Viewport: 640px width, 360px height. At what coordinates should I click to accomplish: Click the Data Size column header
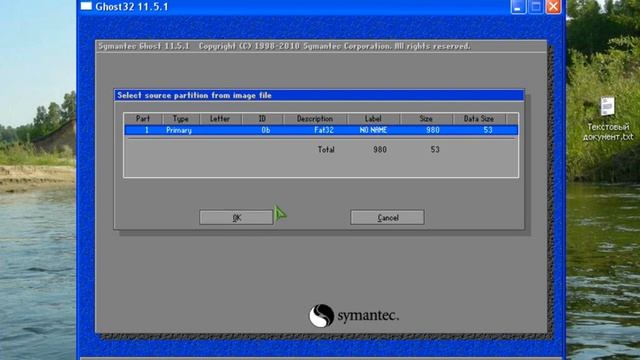pyautogui.click(x=479, y=119)
